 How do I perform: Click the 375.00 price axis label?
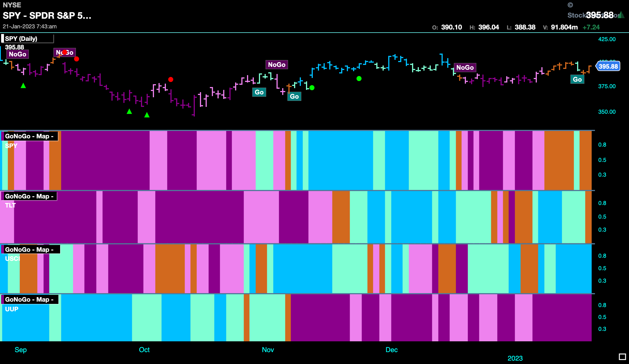[607, 86]
